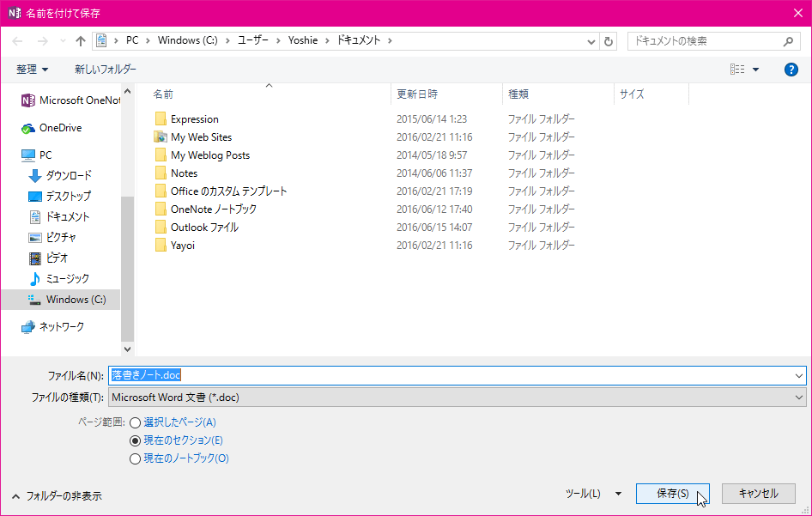
Task: Click the sidebar scroll down arrow
Action: [127, 349]
